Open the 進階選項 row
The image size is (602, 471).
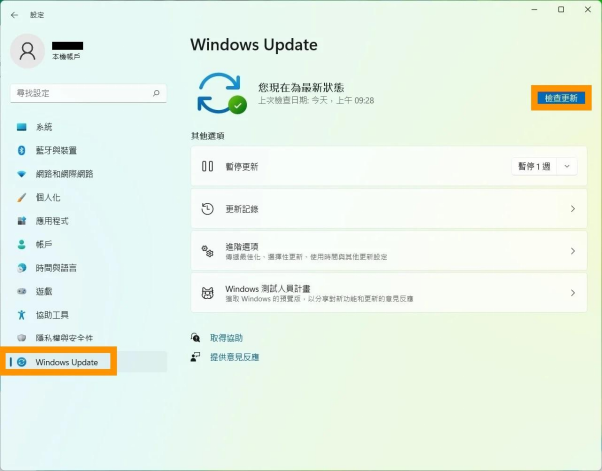(x=389, y=251)
